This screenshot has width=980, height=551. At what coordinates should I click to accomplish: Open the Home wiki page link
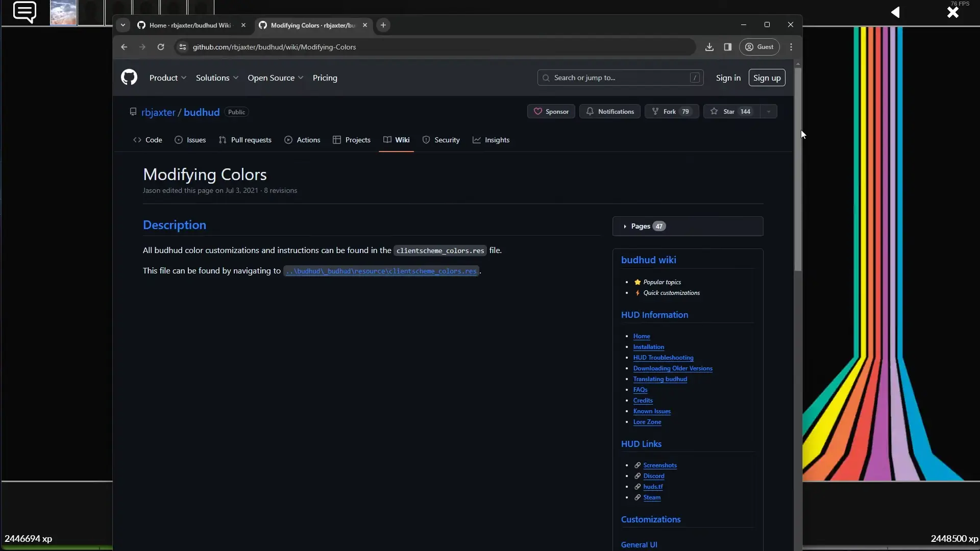642,336
